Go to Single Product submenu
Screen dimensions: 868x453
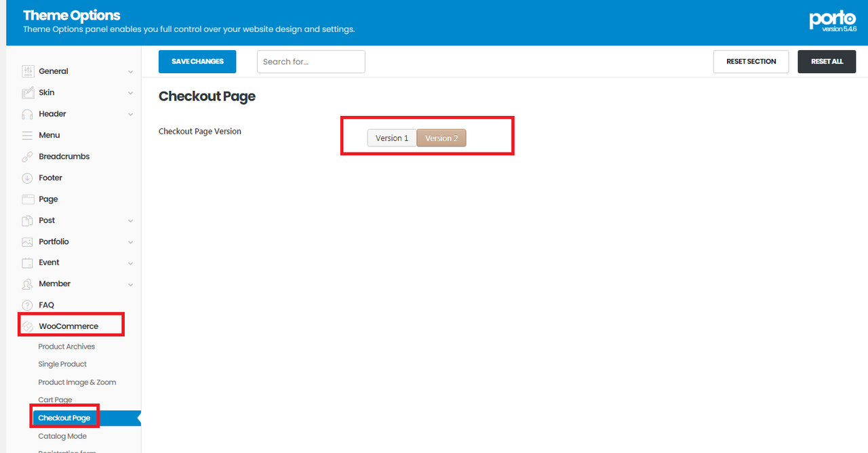[62, 364]
